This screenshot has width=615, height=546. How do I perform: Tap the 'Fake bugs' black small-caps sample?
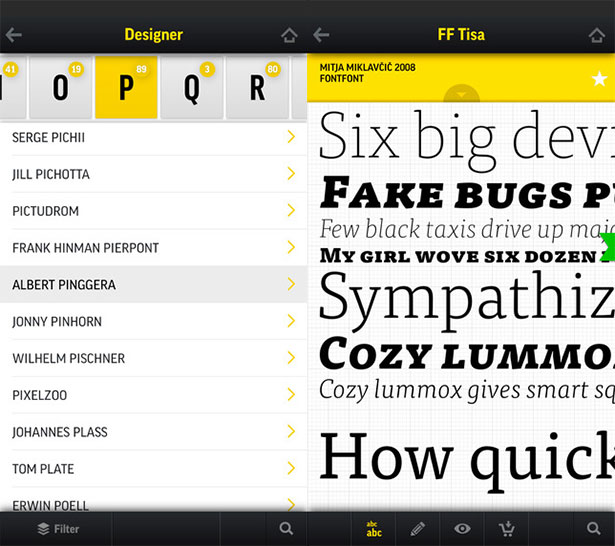467,193
